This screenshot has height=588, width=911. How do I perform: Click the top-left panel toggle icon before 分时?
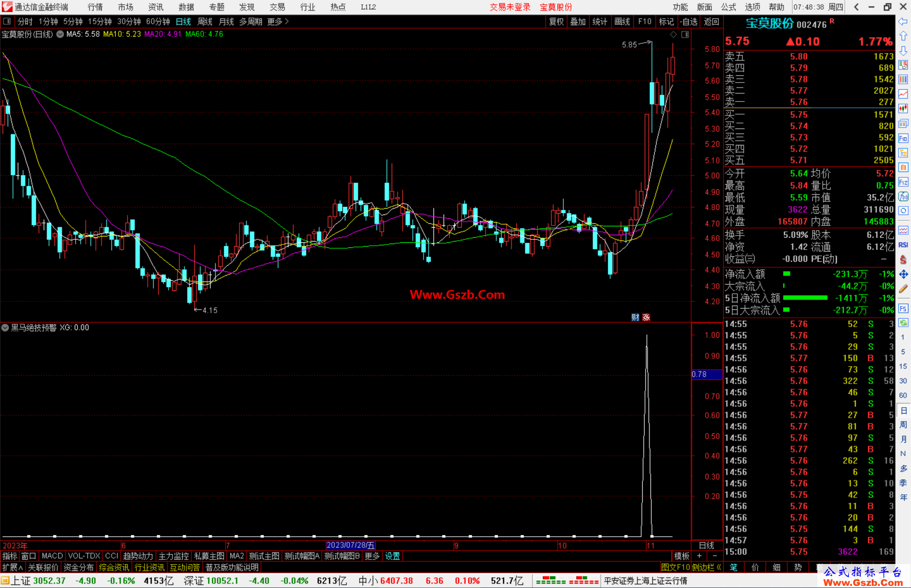coord(7,21)
